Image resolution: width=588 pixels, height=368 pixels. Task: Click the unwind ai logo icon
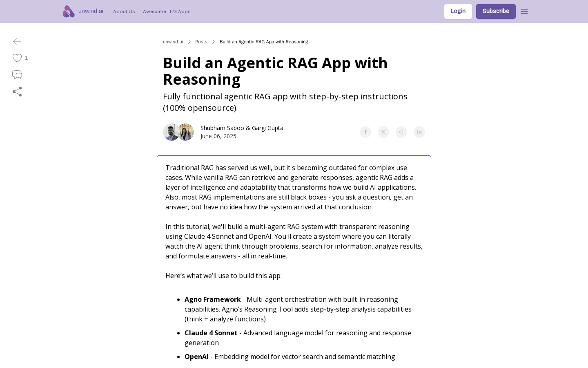(x=69, y=11)
